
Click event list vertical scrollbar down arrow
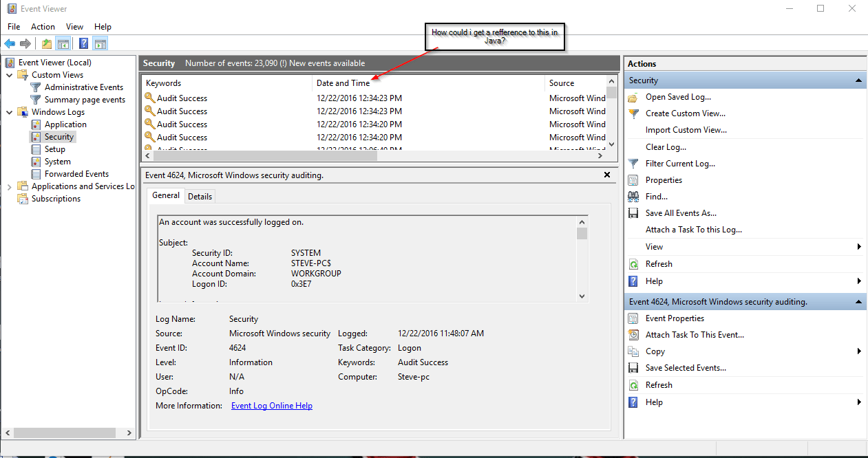point(612,144)
